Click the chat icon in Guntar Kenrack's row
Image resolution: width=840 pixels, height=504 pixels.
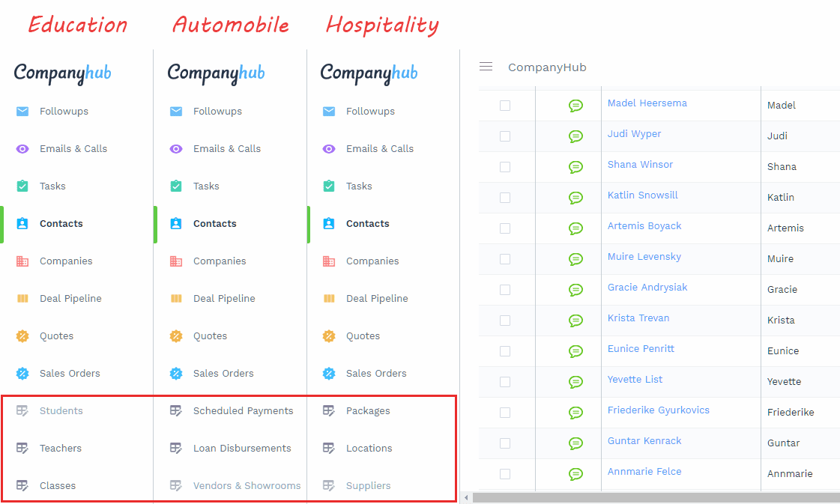575,443
